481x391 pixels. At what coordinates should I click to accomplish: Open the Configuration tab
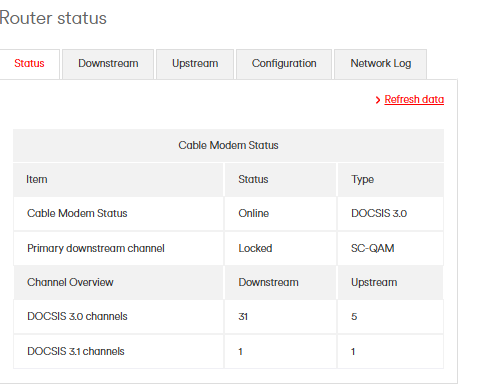tap(284, 64)
